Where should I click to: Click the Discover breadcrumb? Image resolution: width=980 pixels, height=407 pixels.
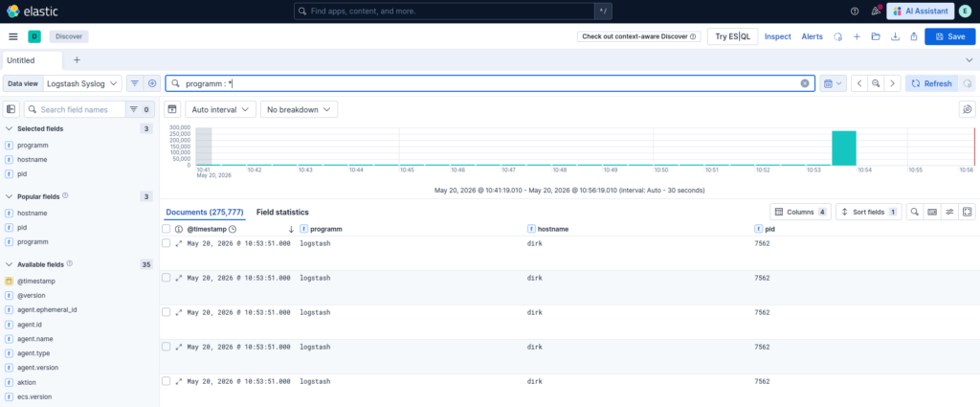(x=69, y=37)
